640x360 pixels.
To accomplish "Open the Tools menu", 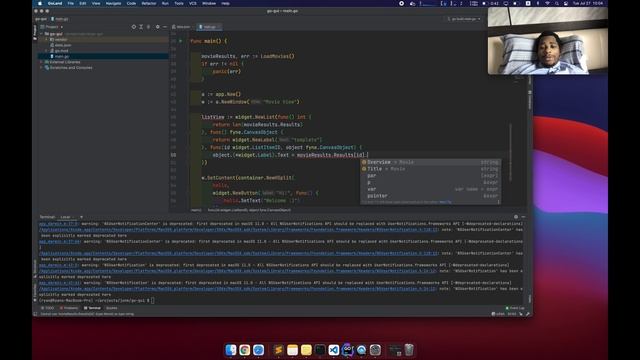I will (179, 3).
